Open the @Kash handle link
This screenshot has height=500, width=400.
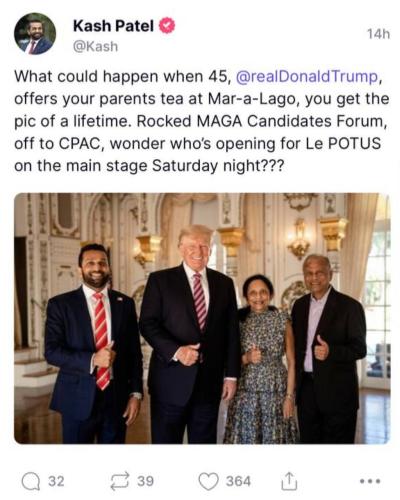coord(95,46)
